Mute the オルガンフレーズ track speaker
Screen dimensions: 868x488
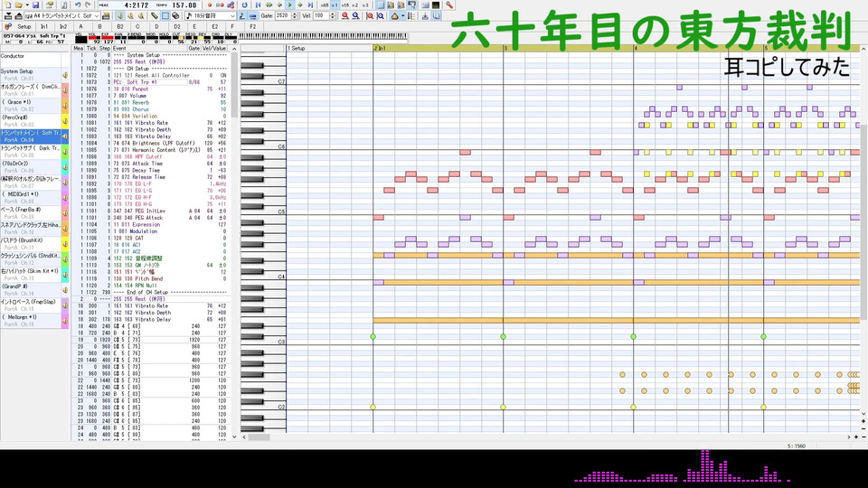(65, 90)
